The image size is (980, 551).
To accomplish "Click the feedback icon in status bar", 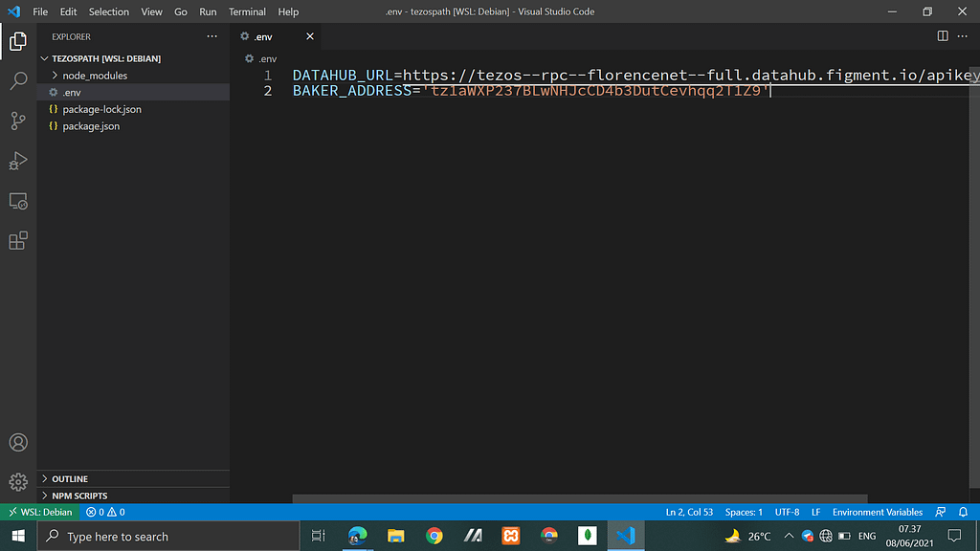I will click(x=940, y=512).
